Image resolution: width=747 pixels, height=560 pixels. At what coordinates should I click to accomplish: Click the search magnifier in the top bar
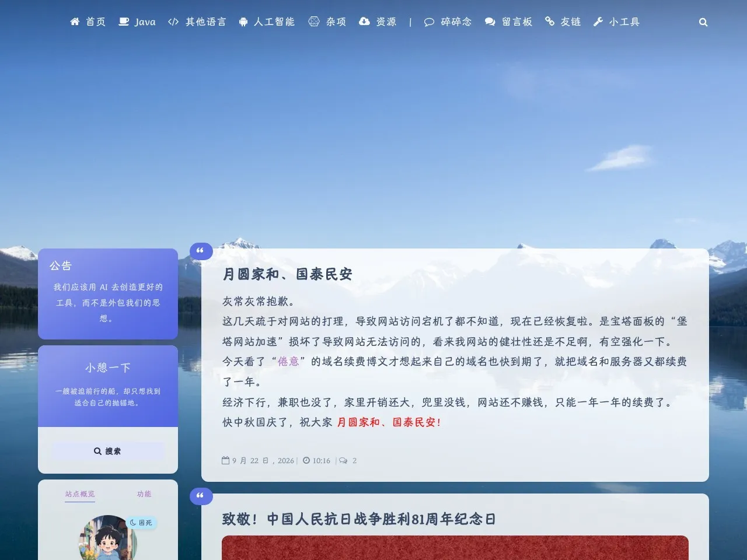point(703,22)
